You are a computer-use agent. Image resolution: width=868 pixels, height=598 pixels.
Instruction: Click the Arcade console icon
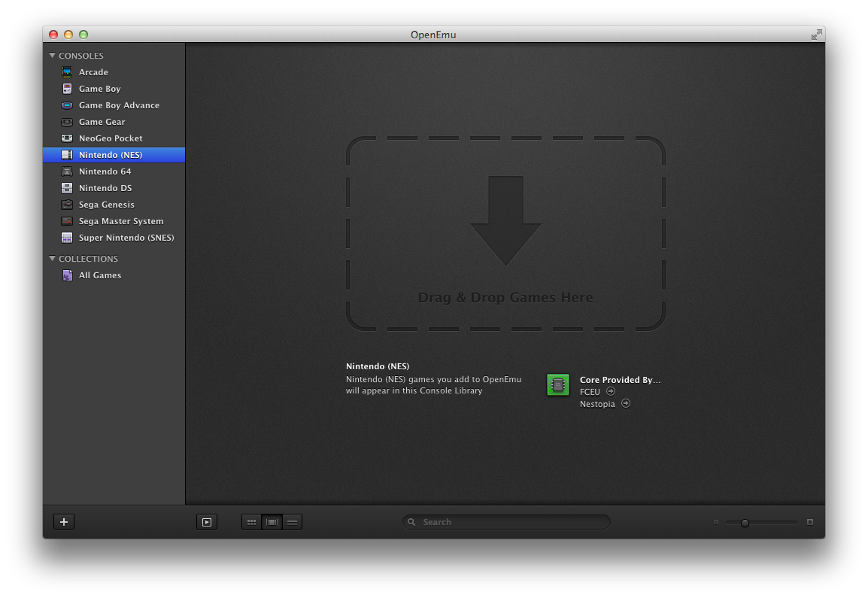(67, 72)
